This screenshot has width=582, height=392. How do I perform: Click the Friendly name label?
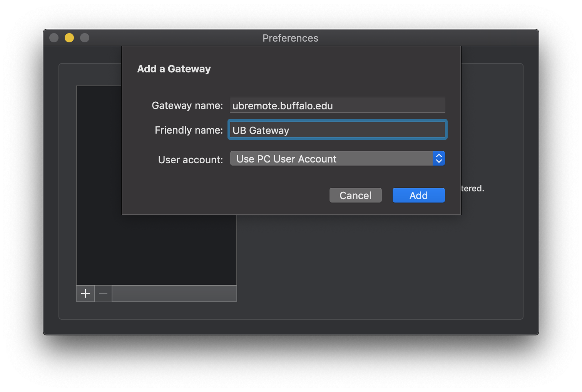[189, 130]
